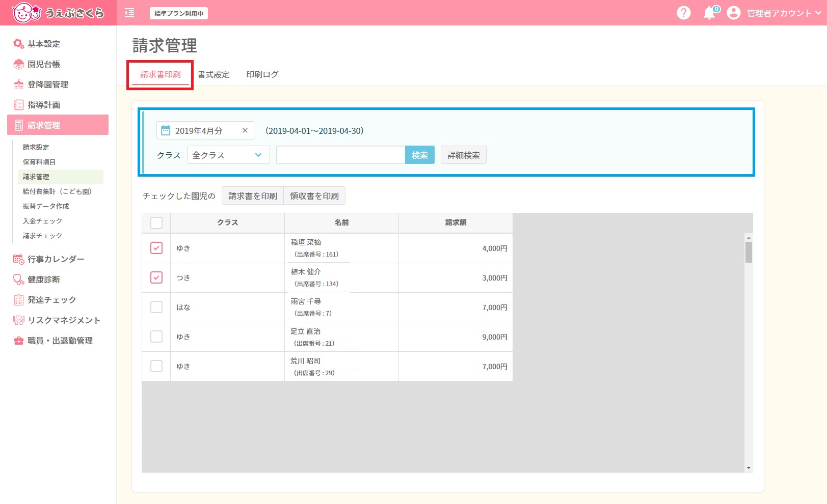Click the 園児台帳 child face icon

[x=18, y=64]
